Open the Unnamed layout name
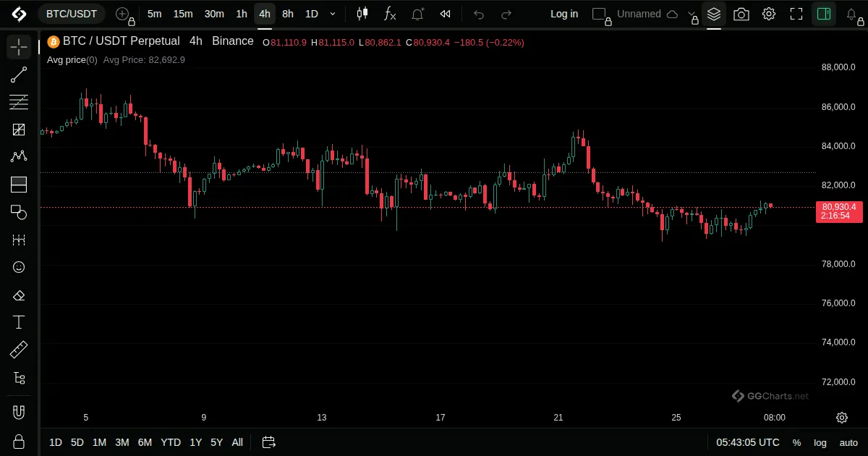This screenshot has height=456, width=868. 639,14
